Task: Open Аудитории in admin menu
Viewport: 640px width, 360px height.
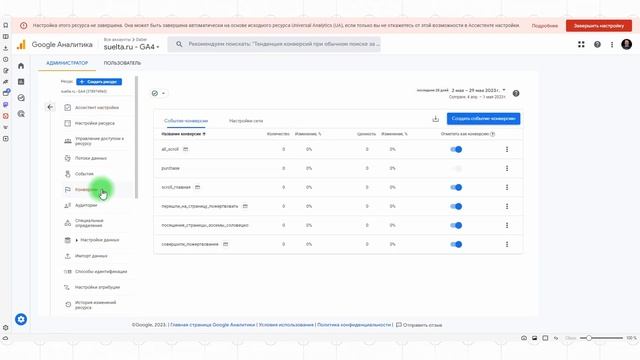Action: click(x=86, y=205)
